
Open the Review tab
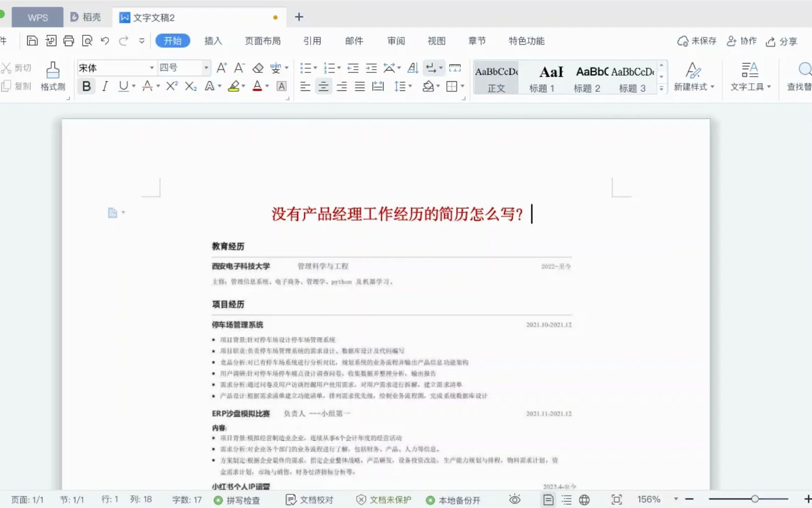click(396, 41)
